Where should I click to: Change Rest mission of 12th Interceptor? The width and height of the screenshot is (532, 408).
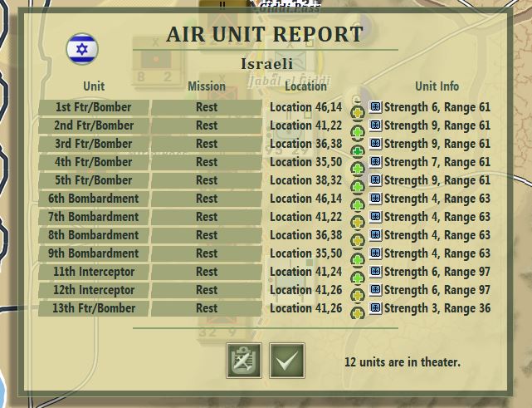207,291
